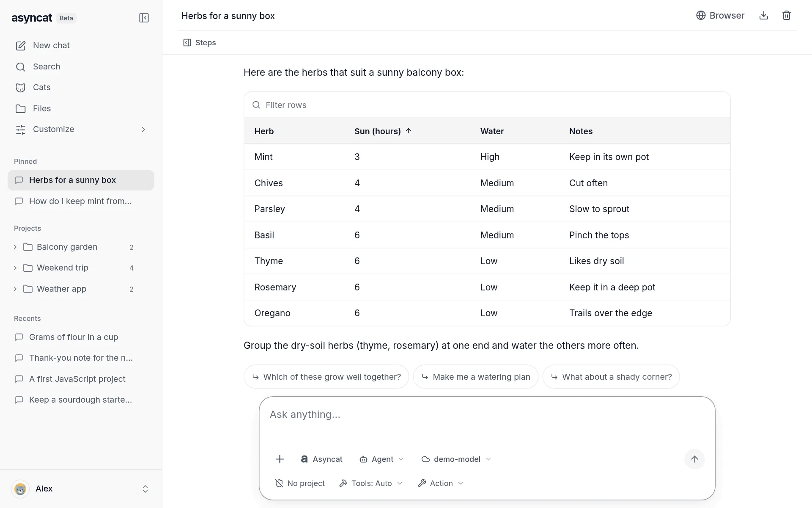Viewport: 812px width, 508px height.
Task: Open chat How do I keep mint from
Action: [x=81, y=201]
